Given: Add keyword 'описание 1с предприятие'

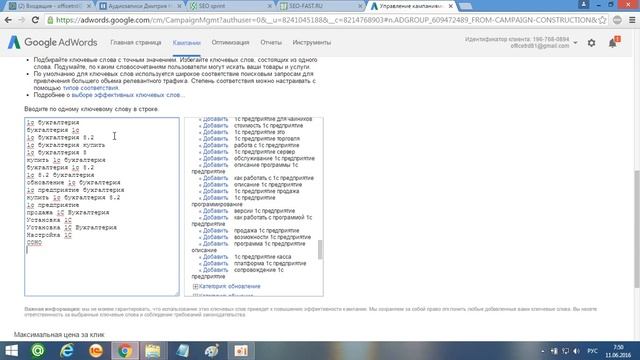Looking at the screenshot, I should point(215,184).
